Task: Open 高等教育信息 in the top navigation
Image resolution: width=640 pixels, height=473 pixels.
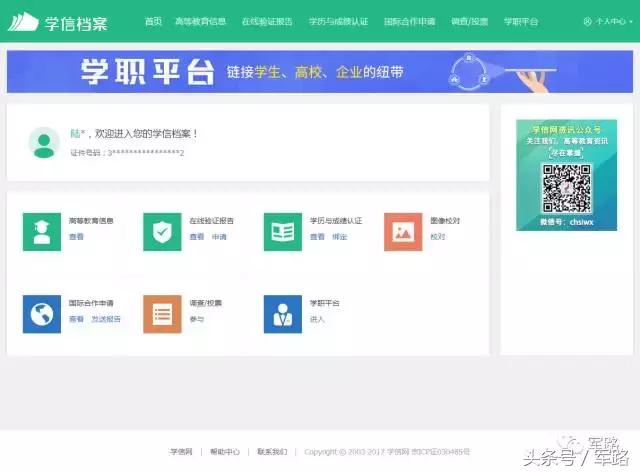Action: tap(200, 21)
